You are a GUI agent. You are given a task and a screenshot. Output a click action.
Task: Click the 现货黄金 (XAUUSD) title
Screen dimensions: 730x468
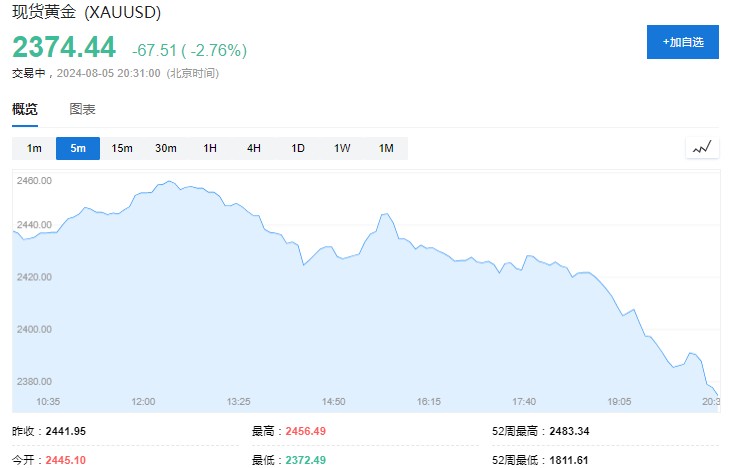click(x=86, y=14)
